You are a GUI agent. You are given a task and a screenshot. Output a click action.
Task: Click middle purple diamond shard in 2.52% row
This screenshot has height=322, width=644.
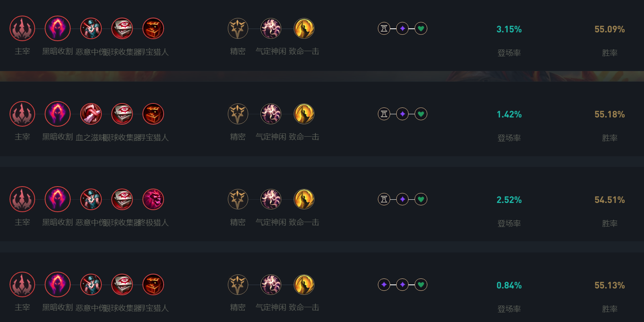point(403,199)
